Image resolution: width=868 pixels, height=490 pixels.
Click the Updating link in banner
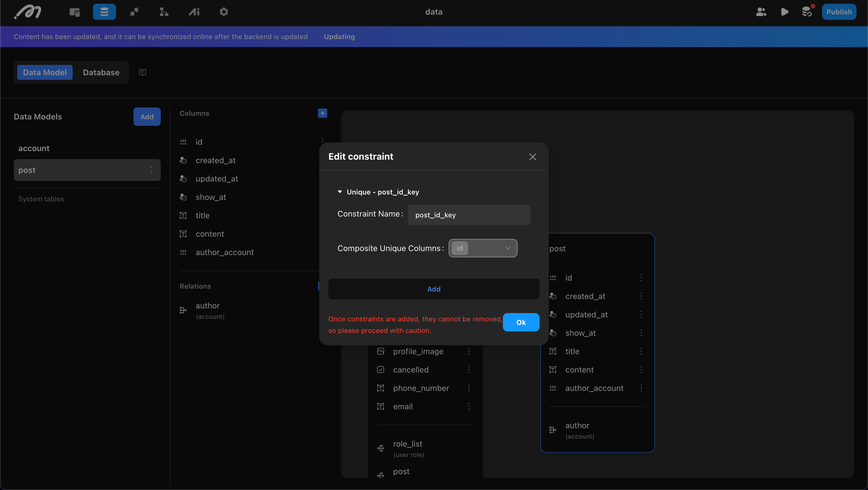coord(339,36)
